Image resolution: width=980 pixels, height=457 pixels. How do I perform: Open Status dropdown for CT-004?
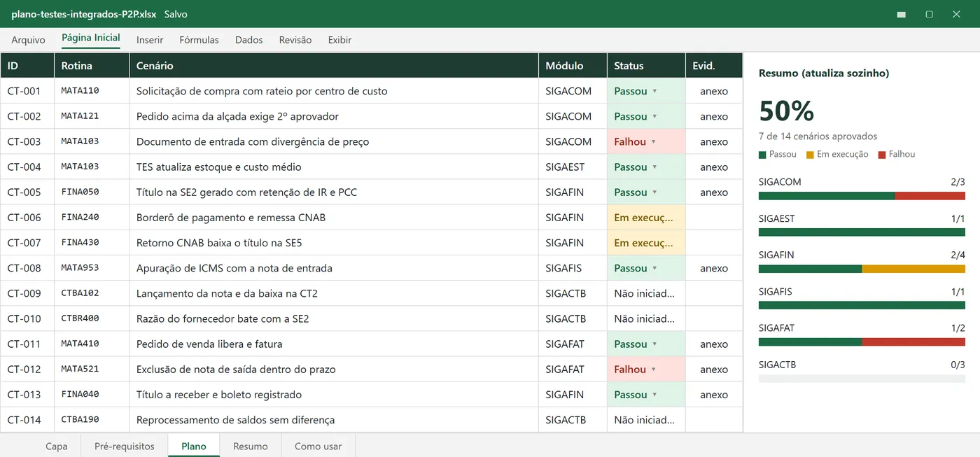click(x=654, y=167)
